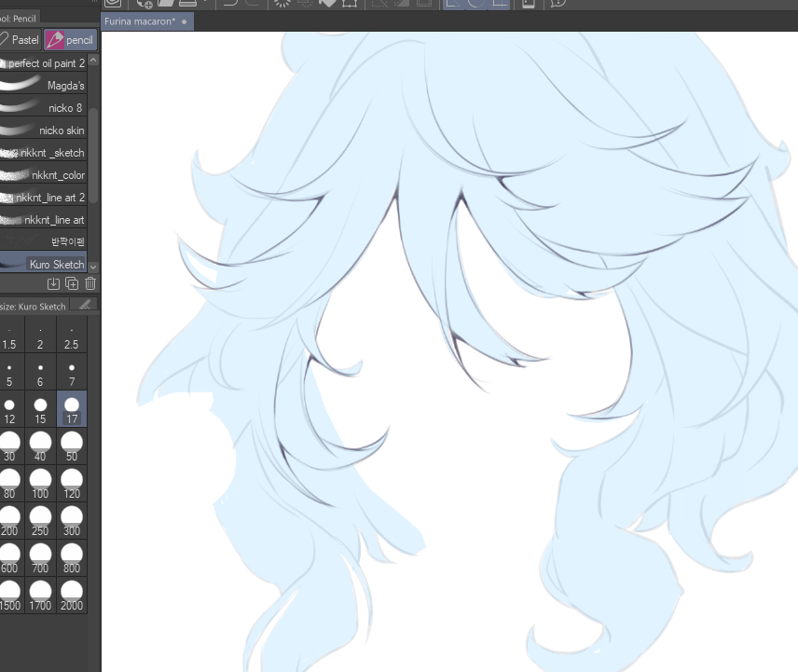The image size is (798, 672).
Task: Select the perfect oil paint 2 brush
Action: pos(43,63)
